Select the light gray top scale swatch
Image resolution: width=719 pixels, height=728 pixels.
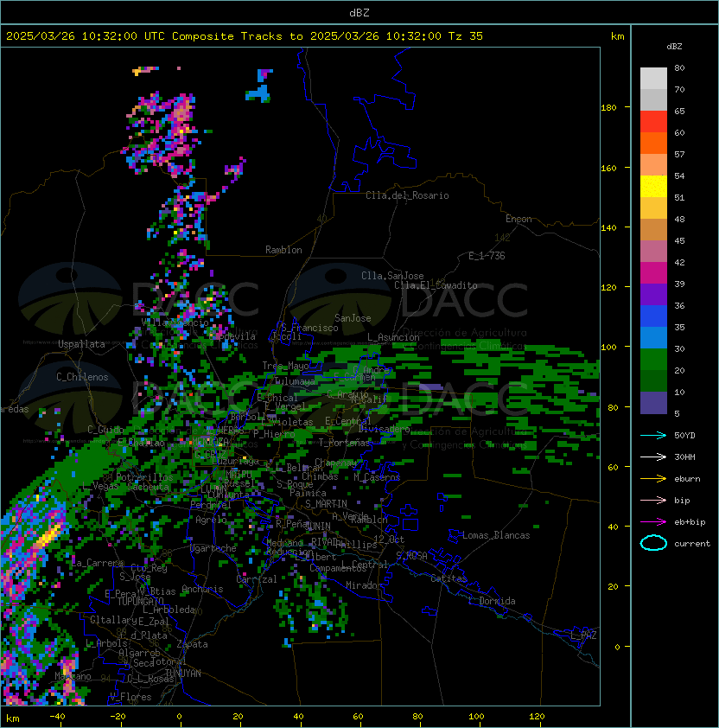653,79
